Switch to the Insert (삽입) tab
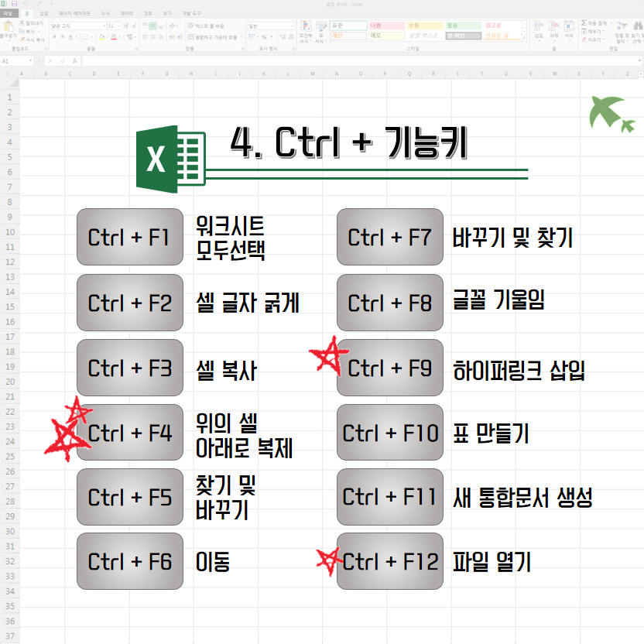644x644 pixels. point(43,13)
